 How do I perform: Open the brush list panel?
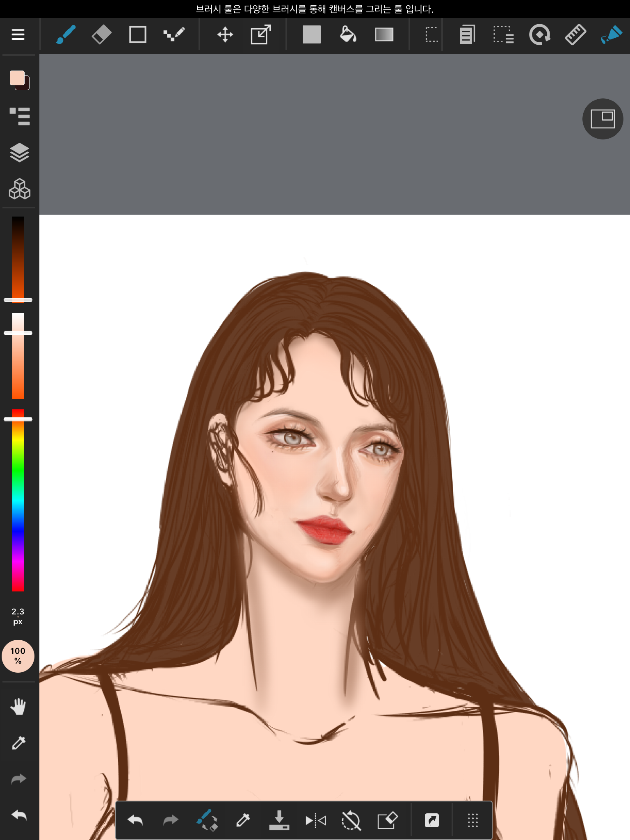pos(19,116)
